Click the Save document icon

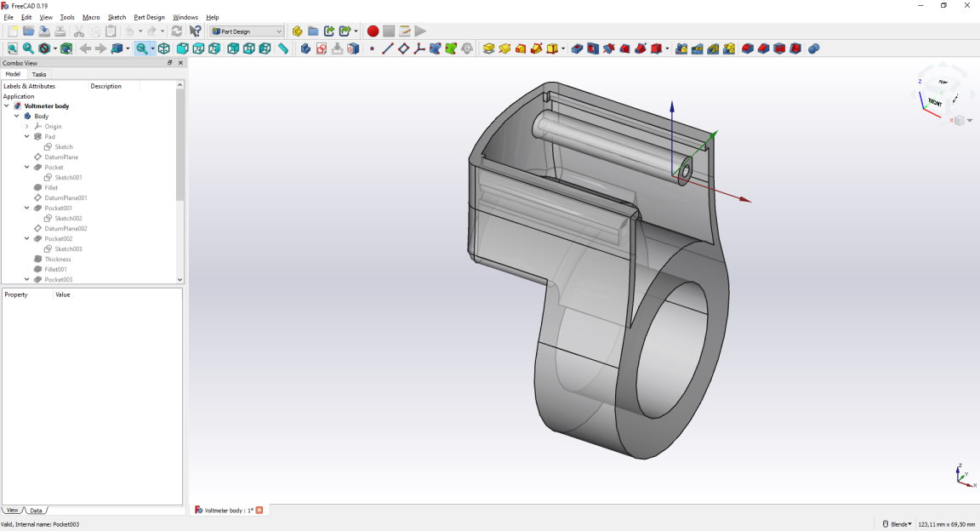pos(44,31)
